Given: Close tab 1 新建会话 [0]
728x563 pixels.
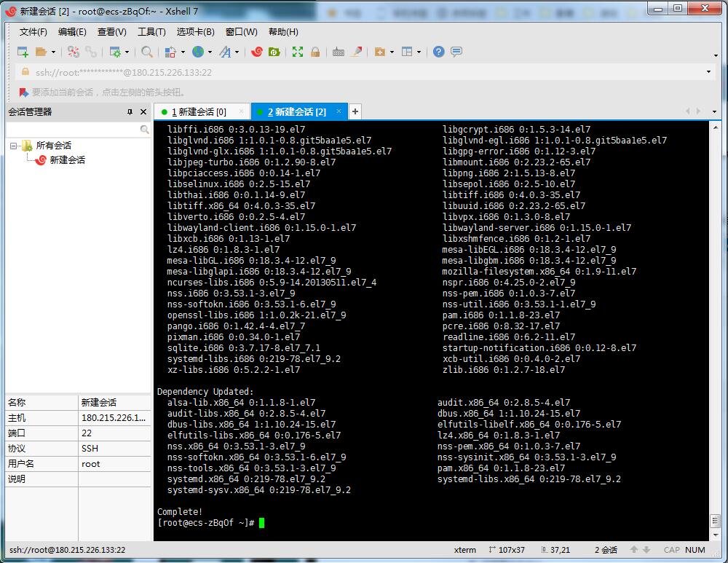Looking at the screenshot, I should 242,111.
